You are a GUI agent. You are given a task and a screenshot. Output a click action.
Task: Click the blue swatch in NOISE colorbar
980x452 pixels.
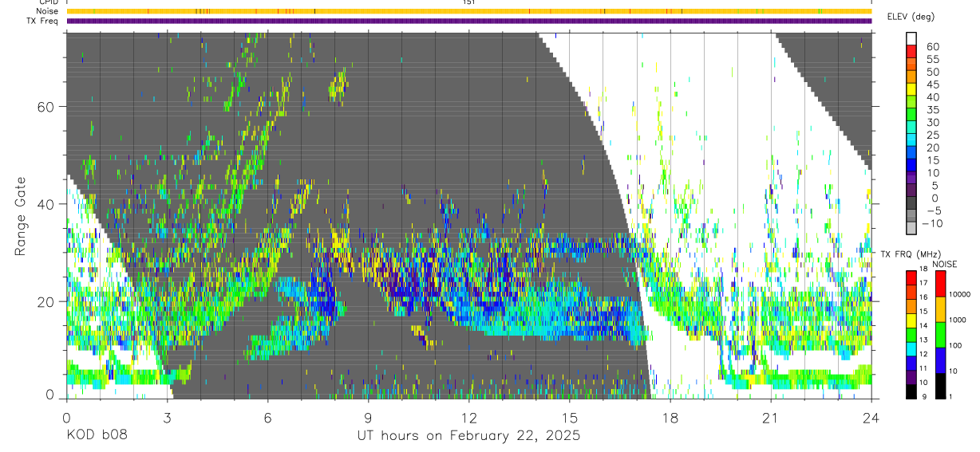[940, 360]
